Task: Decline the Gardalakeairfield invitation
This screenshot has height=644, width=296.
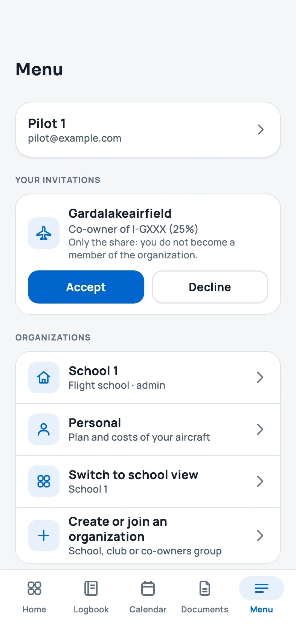Action: tap(210, 287)
